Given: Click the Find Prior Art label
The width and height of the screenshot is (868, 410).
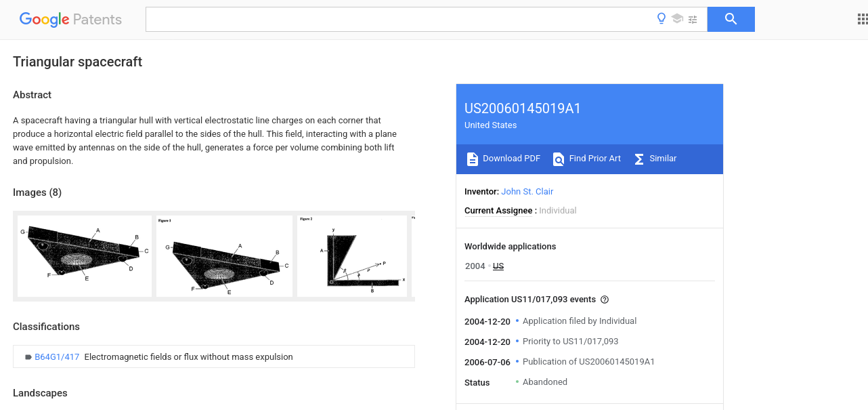Looking at the screenshot, I should [594, 159].
